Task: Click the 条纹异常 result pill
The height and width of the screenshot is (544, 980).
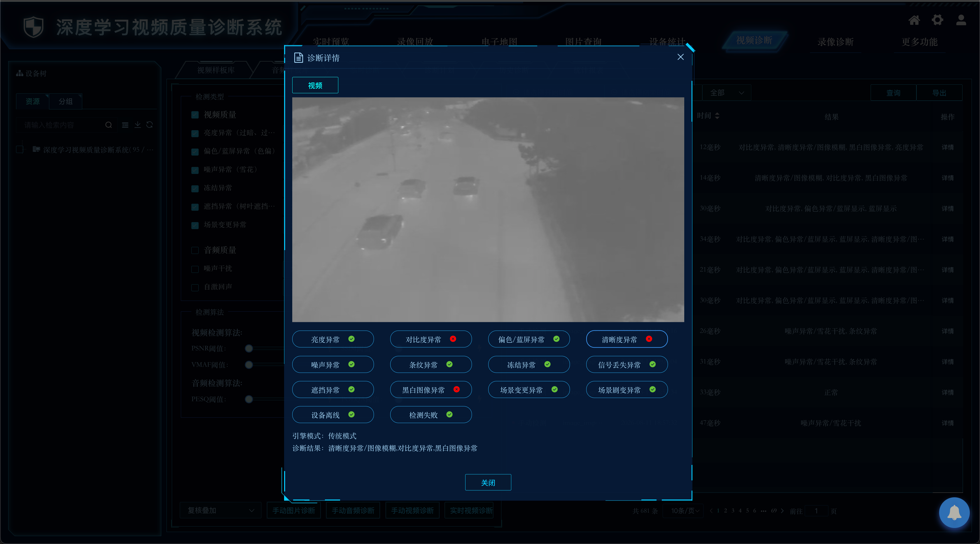Action: coord(431,365)
